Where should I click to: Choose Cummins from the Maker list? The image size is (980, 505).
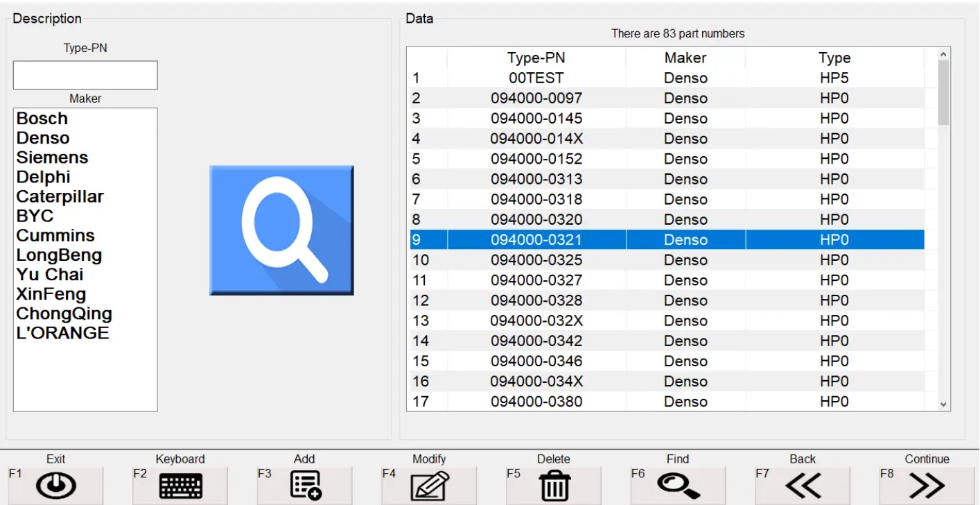pos(55,235)
